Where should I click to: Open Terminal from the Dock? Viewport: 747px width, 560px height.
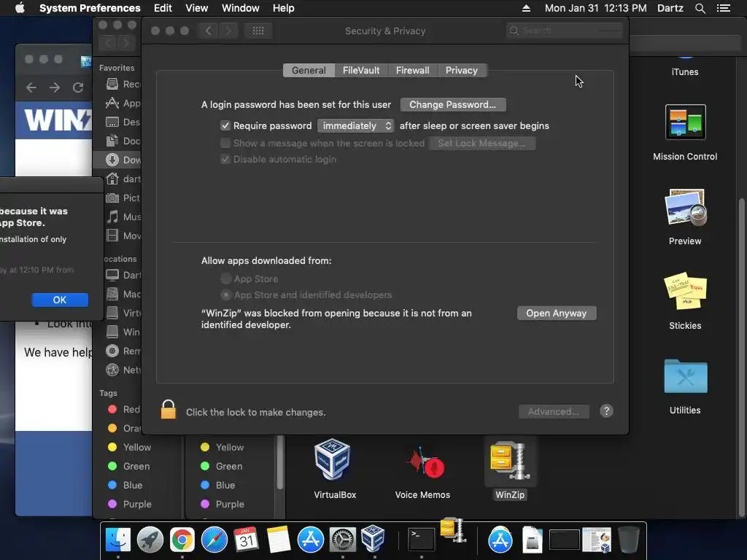click(422, 540)
